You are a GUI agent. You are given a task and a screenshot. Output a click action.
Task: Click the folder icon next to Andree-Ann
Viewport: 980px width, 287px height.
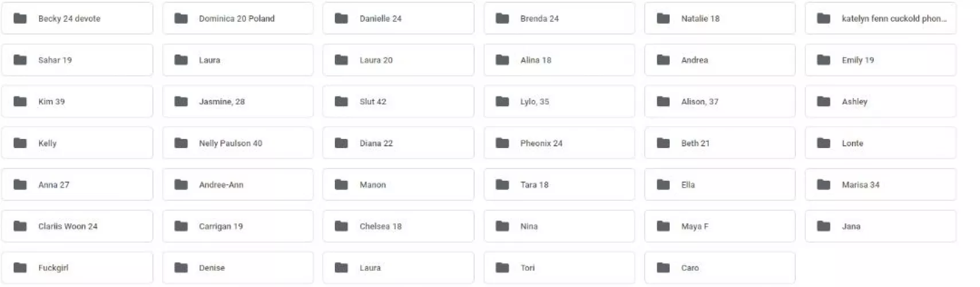pos(181,184)
